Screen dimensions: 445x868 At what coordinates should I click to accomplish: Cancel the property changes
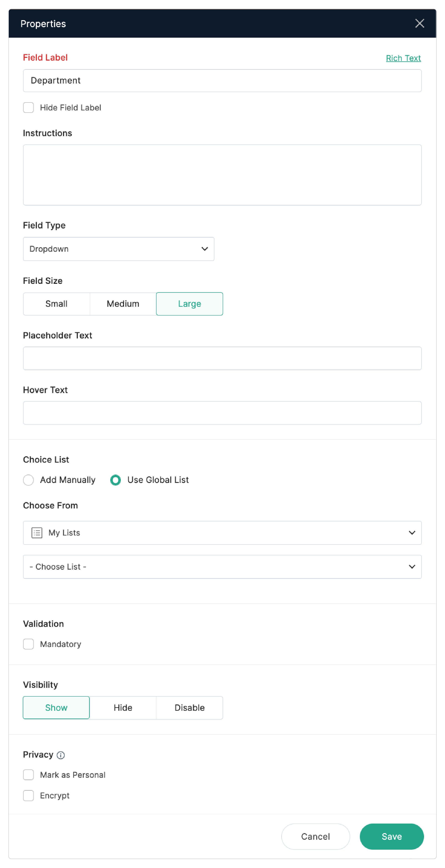(x=316, y=837)
